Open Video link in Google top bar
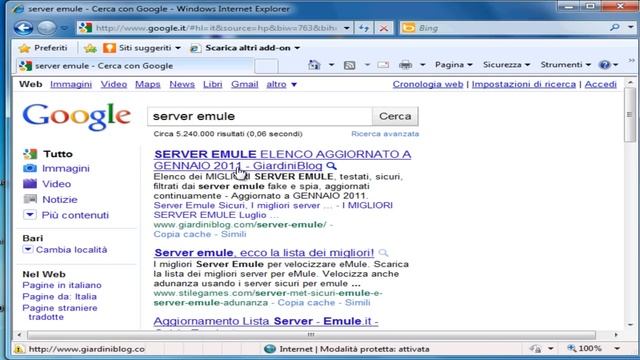 click(114, 84)
